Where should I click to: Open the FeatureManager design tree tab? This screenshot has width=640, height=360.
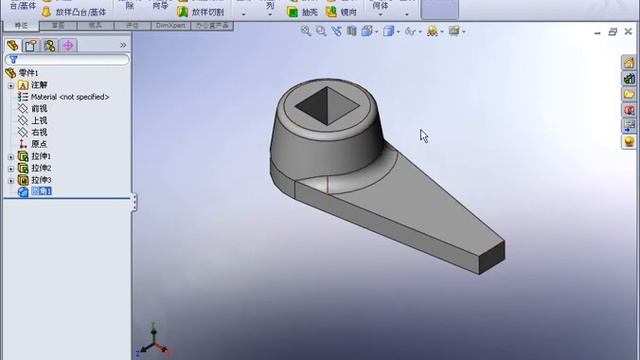point(13,45)
